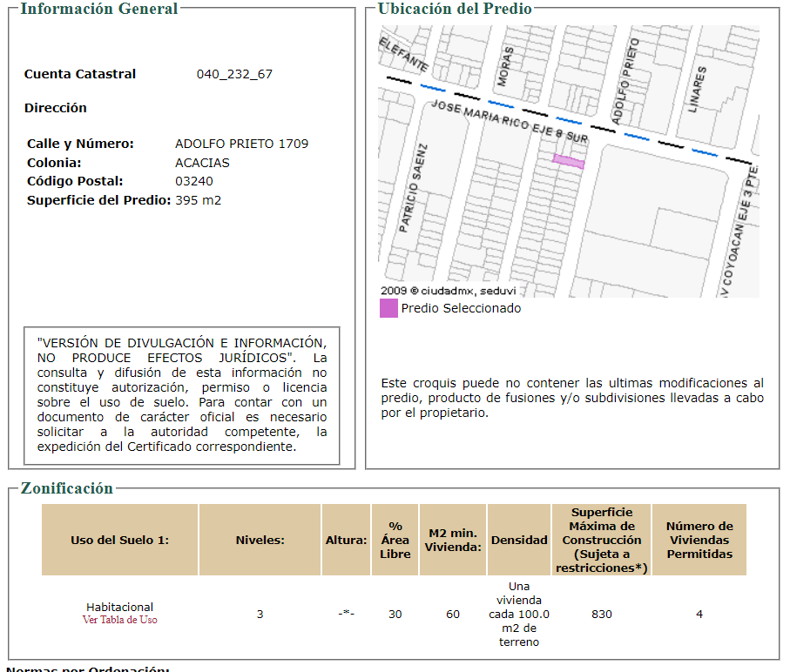This screenshot has width=790, height=672.
Task: Click the Predio Seleccionado pink legend swatch
Action: (388, 308)
